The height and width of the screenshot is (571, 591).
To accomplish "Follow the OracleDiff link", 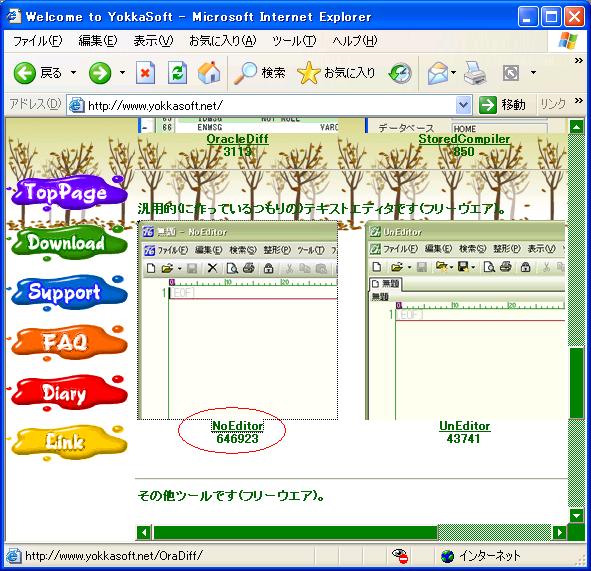I will click(237, 139).
